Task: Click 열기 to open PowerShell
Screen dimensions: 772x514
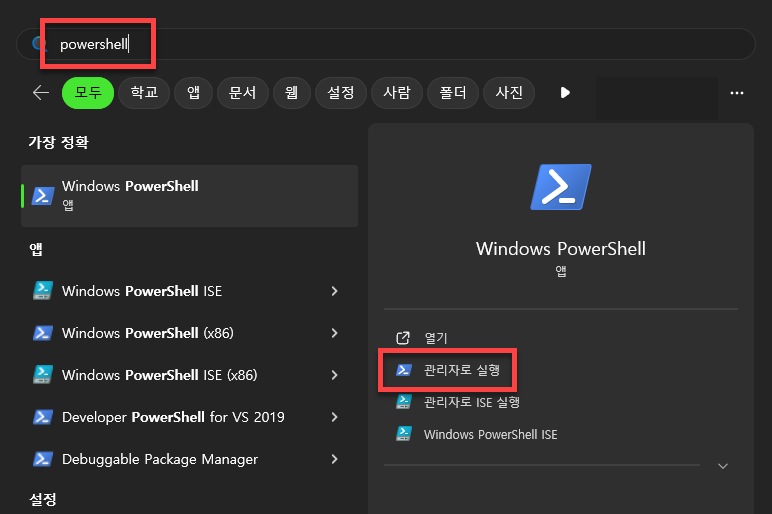Action: [436, 338]
